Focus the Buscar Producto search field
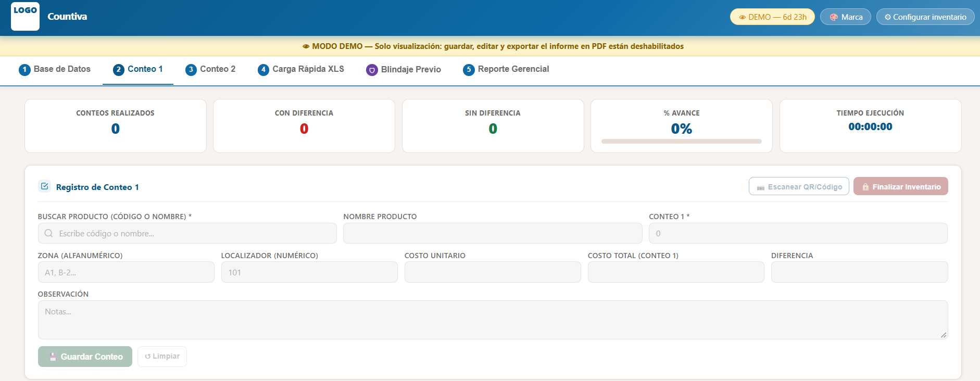Viewport: 980px width, 381px height. (x=187, y=233)
